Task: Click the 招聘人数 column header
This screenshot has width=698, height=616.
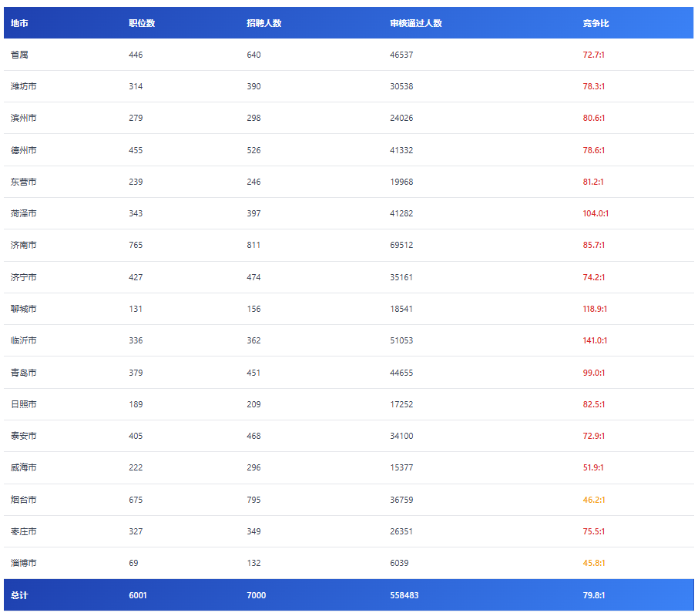Action: (263, 23)
